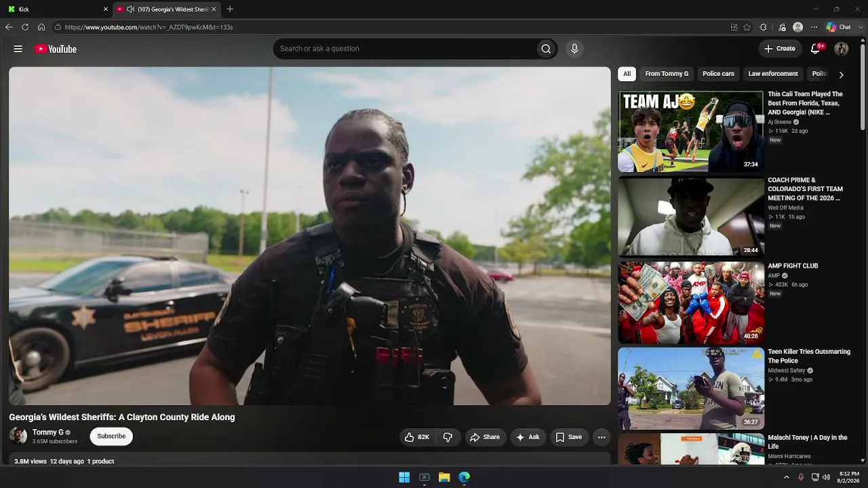
Task: Open browser extensions puzzle icon
Action: click(x=764, y=27)
